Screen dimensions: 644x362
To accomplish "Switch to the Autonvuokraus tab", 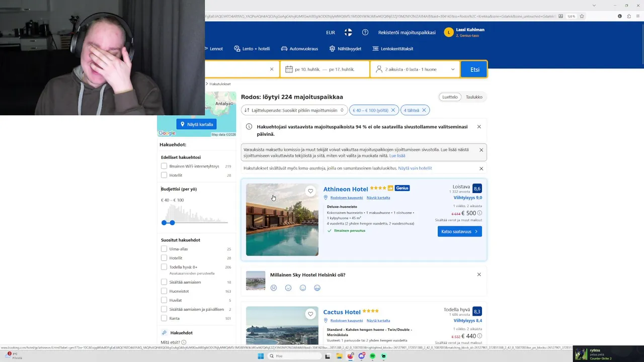I will click(299, 49).
